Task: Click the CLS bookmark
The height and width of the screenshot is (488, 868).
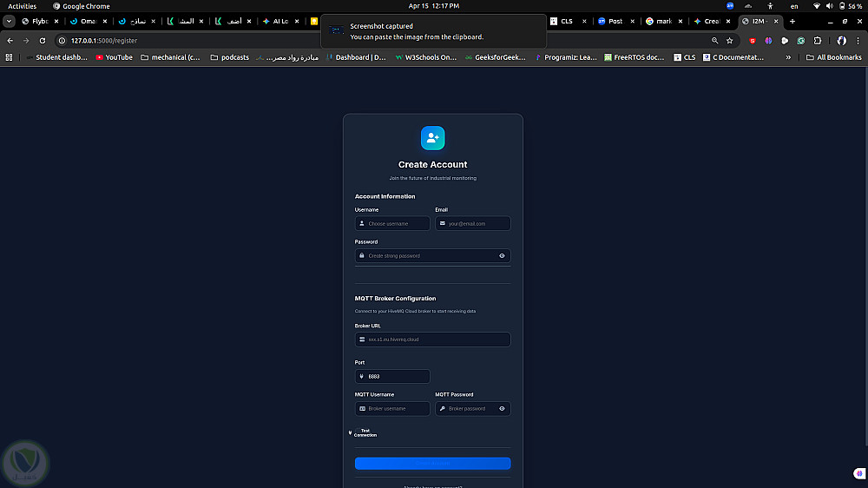Action: pyautogui.click(x=684, y=57)
